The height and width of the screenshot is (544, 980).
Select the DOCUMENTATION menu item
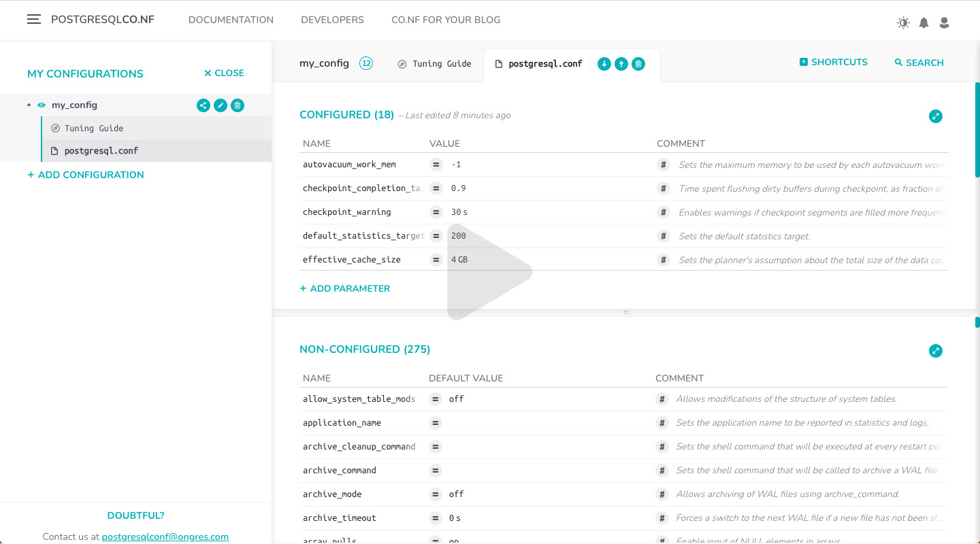231,20
